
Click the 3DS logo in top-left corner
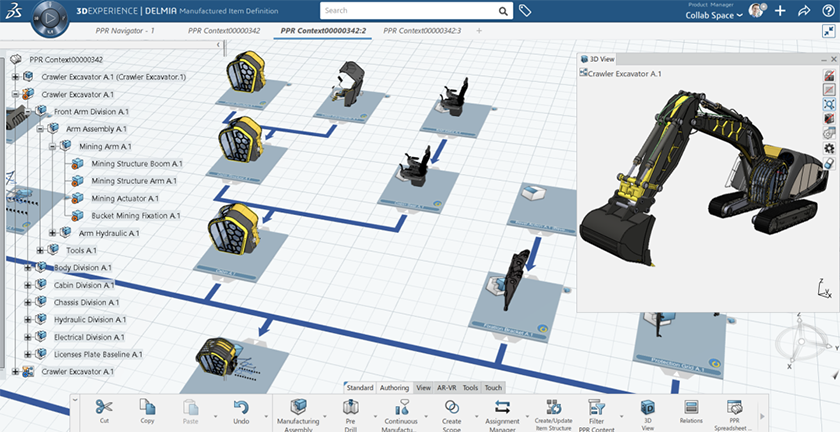[x=13, y=12]
